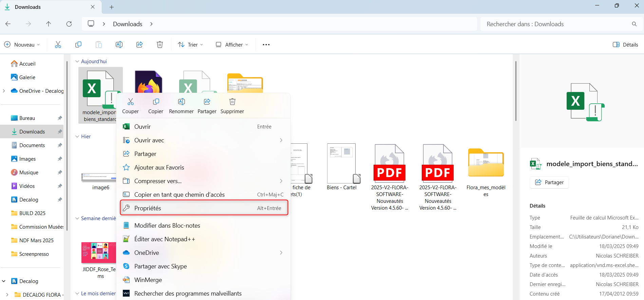
Task: Open the more options ellipsis in toolbar
Action: pyautogui.click(x=266, y=45)
